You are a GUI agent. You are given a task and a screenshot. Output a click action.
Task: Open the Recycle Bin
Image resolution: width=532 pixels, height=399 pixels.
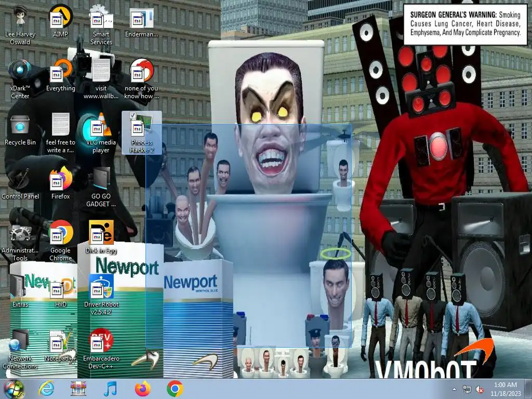[20, 129]
